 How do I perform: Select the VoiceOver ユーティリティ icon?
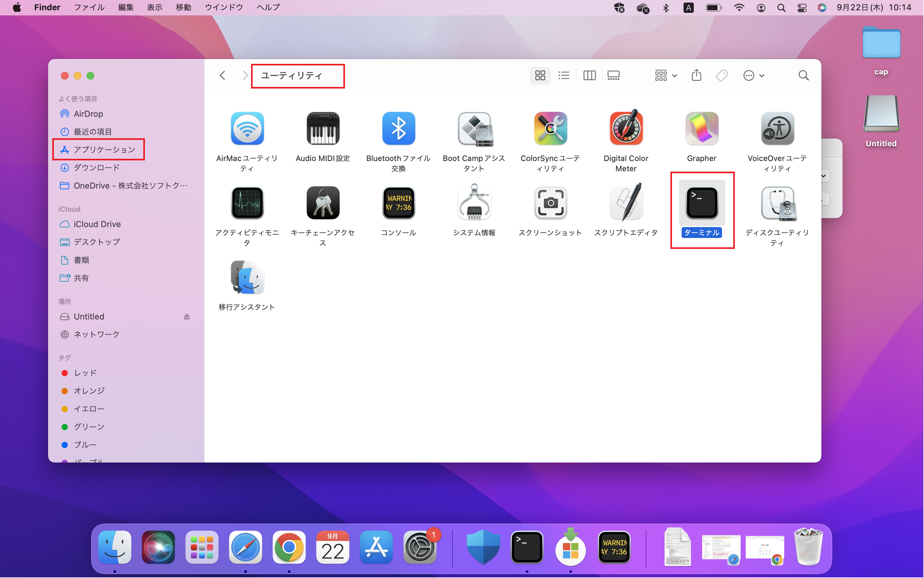point(777,128)
